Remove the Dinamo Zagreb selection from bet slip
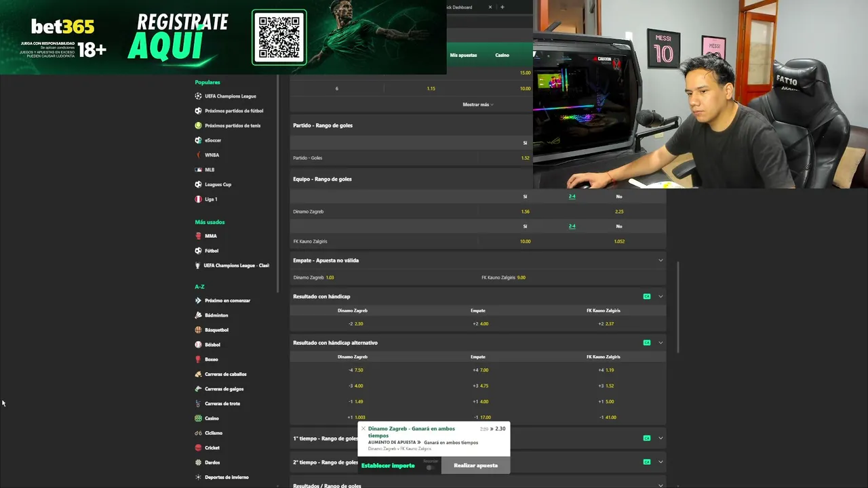The width and height of the screenshot is (868, 488). coord(363,428)
